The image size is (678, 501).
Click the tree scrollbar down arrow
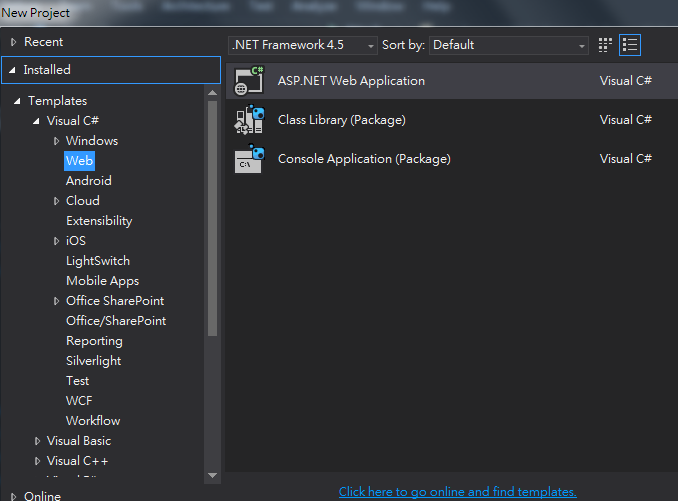coord(212,475)
